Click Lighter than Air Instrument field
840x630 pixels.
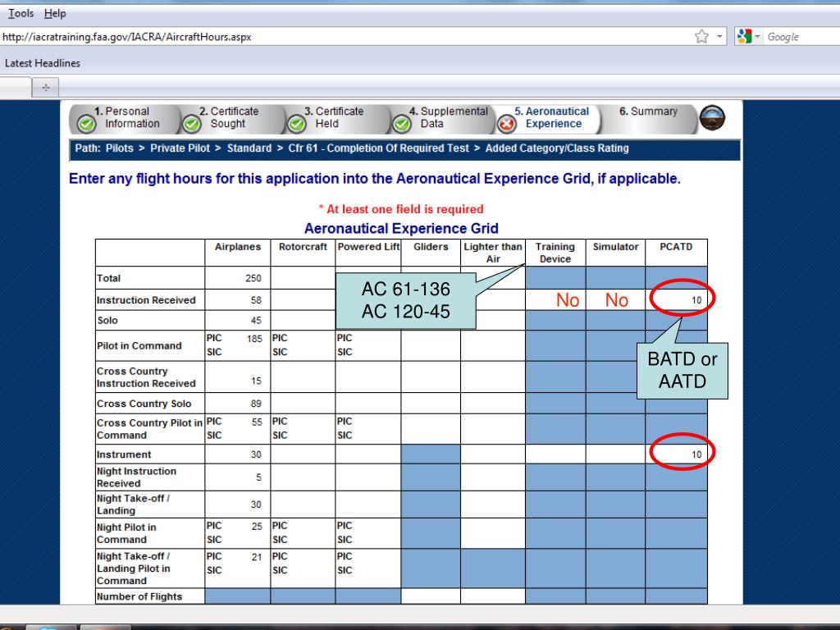click(493, 454)
